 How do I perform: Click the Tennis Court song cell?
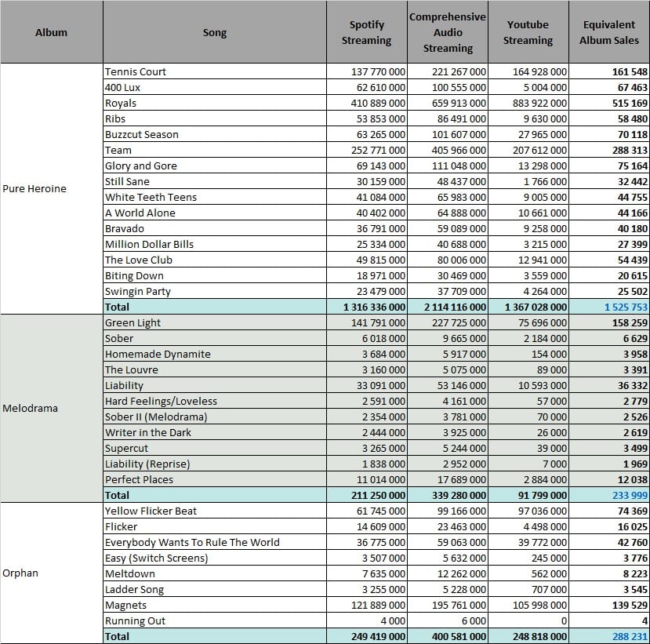[215, 71]
